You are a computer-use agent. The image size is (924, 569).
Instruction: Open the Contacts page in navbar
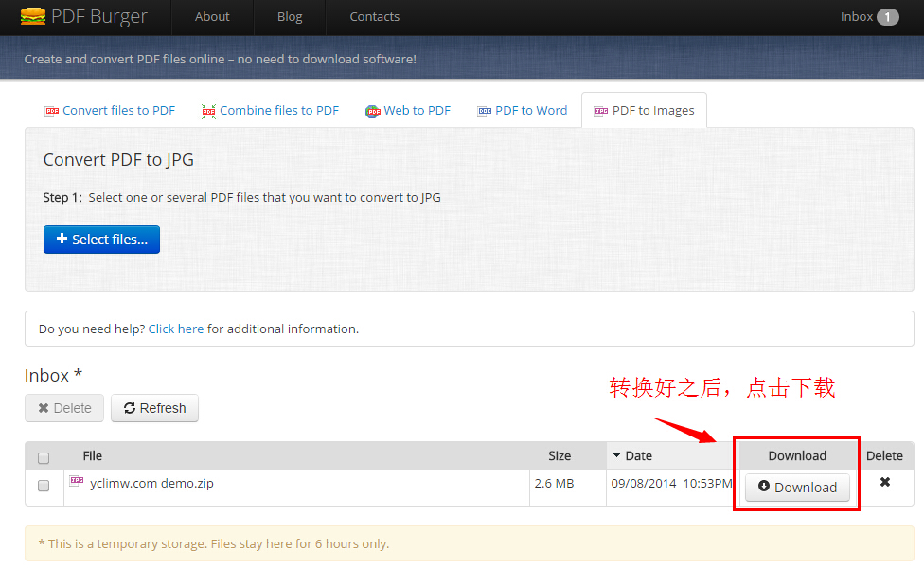coord(374,17)
